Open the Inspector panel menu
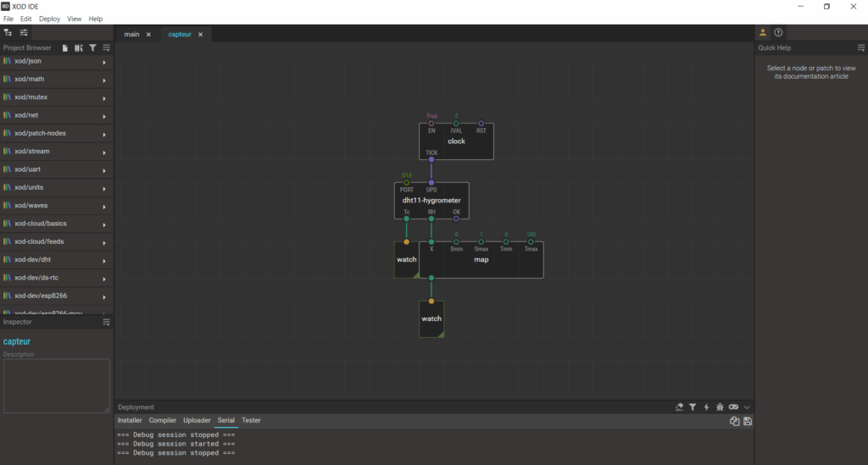Image resolution: width=868 pixels, height=465 pixels. 106,322
